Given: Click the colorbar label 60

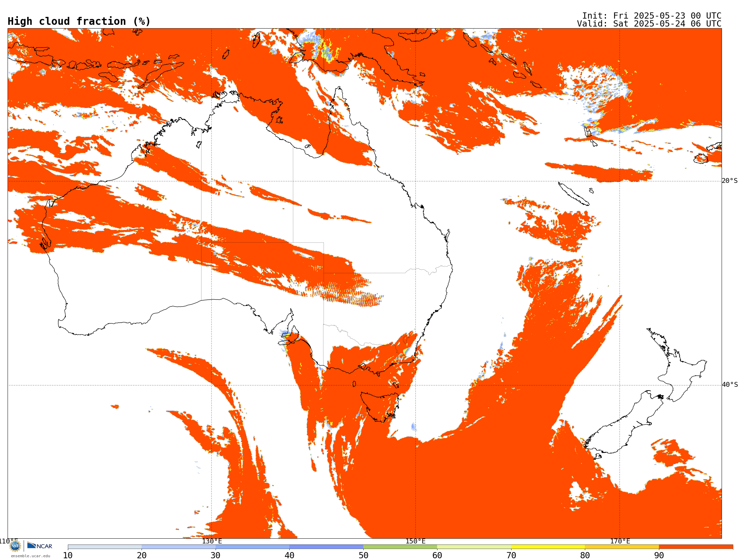Looking at the screenshot, I should click(x=437, y=555).
